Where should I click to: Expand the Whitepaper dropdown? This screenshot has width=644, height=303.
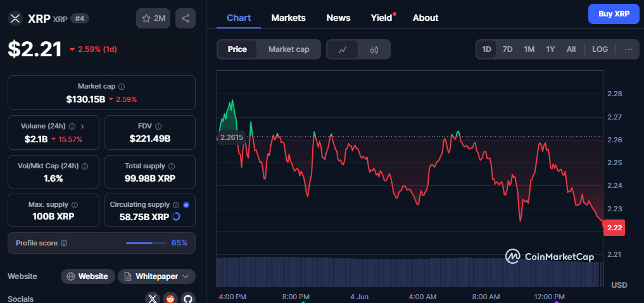coord(186,276)
